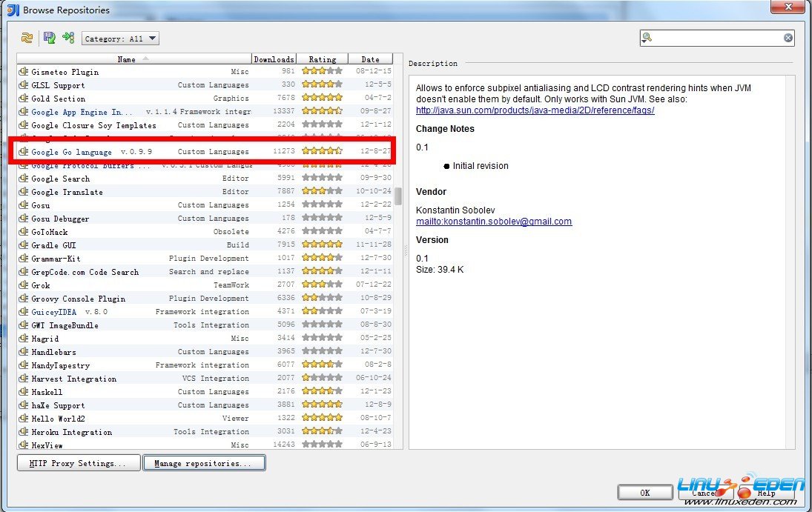Screen dimensions: 812x512
Task: Click star rating of Gold Section
Action: tap(322, 97)
